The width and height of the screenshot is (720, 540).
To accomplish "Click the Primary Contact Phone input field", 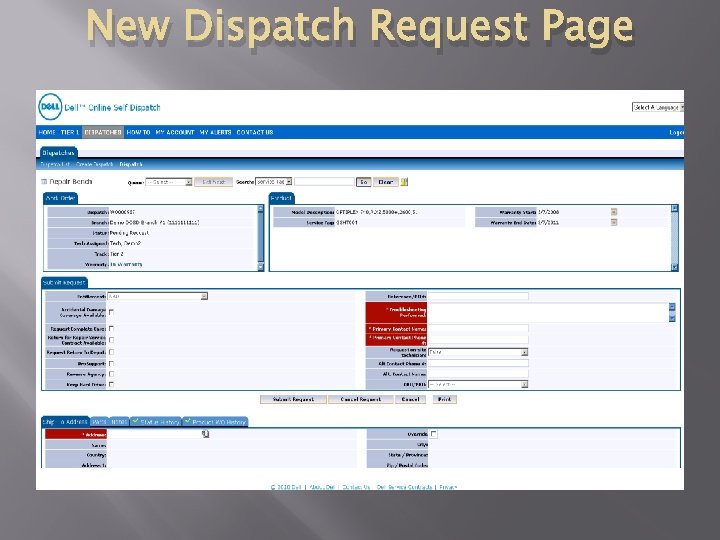I will tap(478, 340).
